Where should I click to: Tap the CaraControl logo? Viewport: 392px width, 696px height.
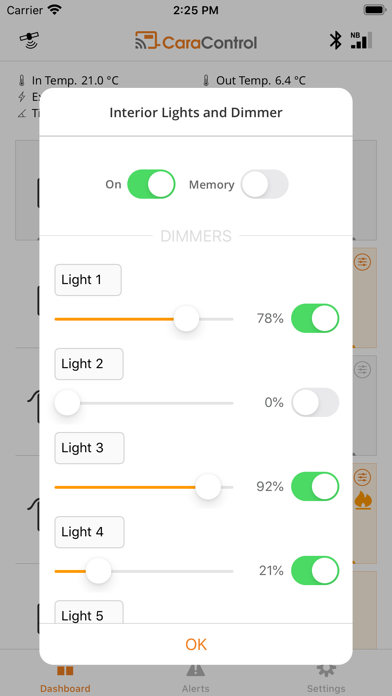pyautogui.click(x=196, y=41)
